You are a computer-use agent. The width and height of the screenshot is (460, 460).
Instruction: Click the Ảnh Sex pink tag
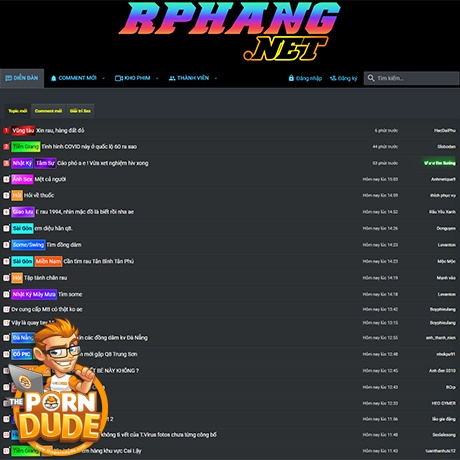click(22, 179)
